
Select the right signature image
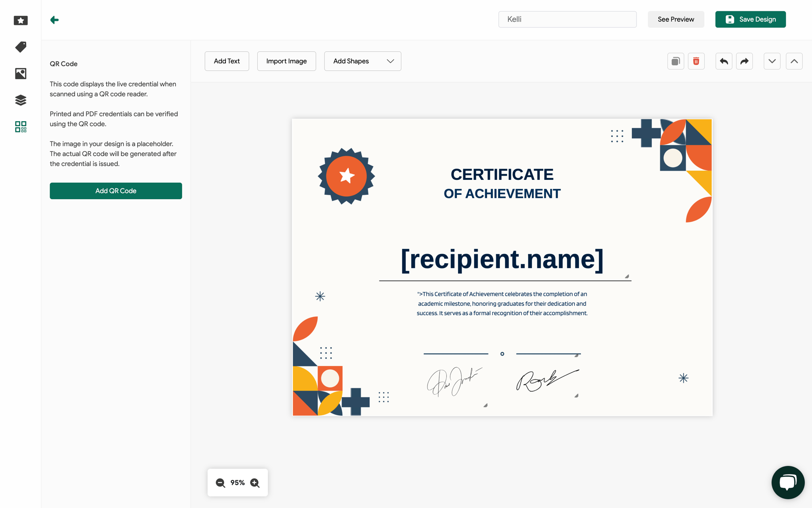(x=547, y=380)
